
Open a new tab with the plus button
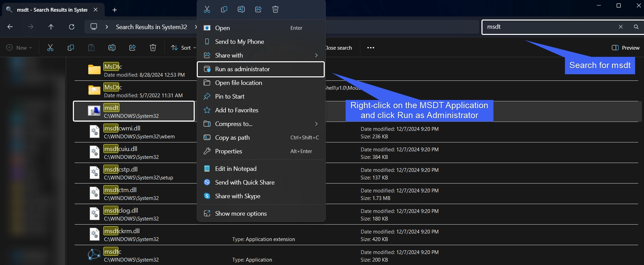click(115, 10)
